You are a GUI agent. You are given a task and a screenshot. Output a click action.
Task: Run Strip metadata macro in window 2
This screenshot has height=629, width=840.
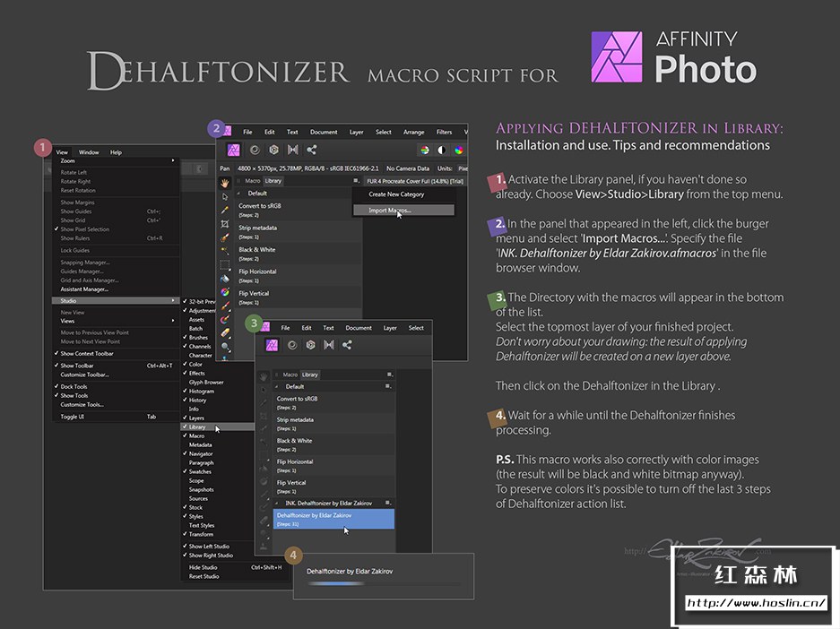[x=299, y=232]
